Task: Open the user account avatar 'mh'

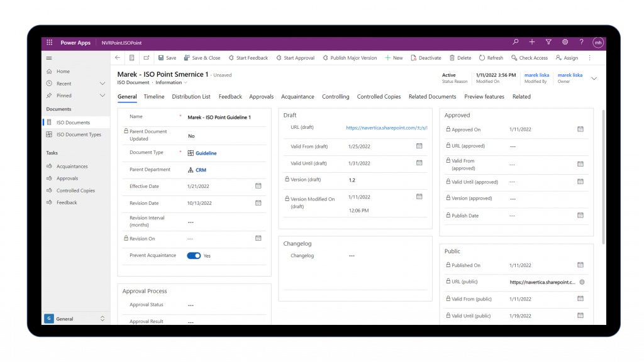Action: click(598, 42)
